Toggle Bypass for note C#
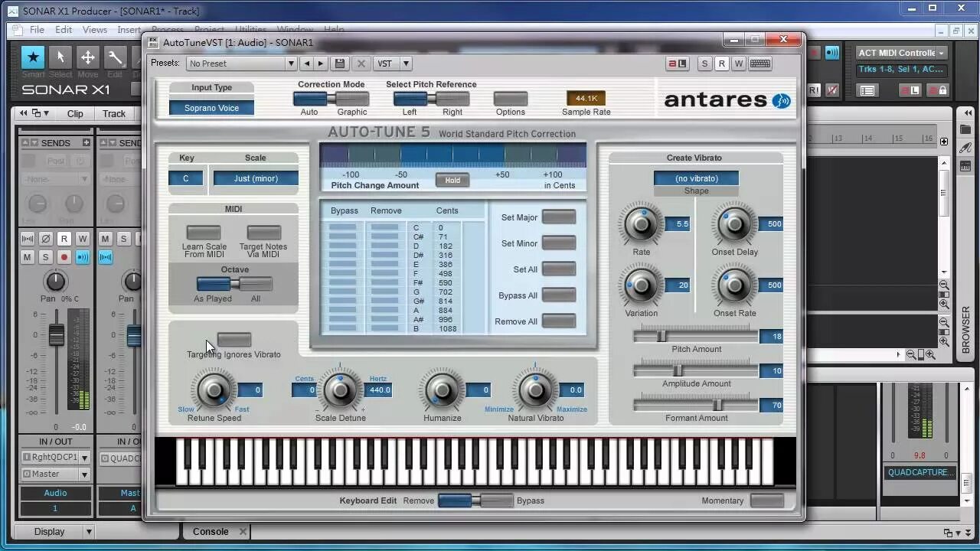 coord(342,237)
